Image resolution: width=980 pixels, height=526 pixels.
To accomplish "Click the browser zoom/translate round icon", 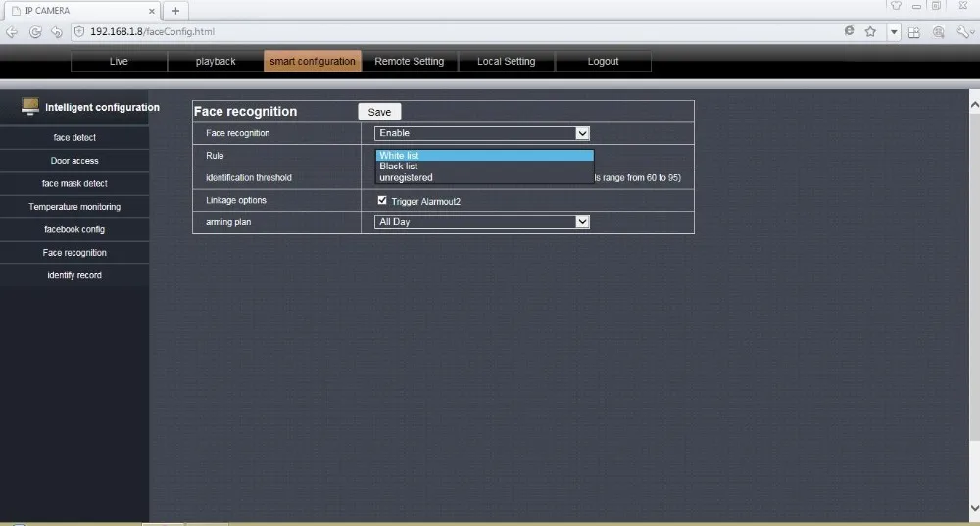I will click(x=938, y=32).
